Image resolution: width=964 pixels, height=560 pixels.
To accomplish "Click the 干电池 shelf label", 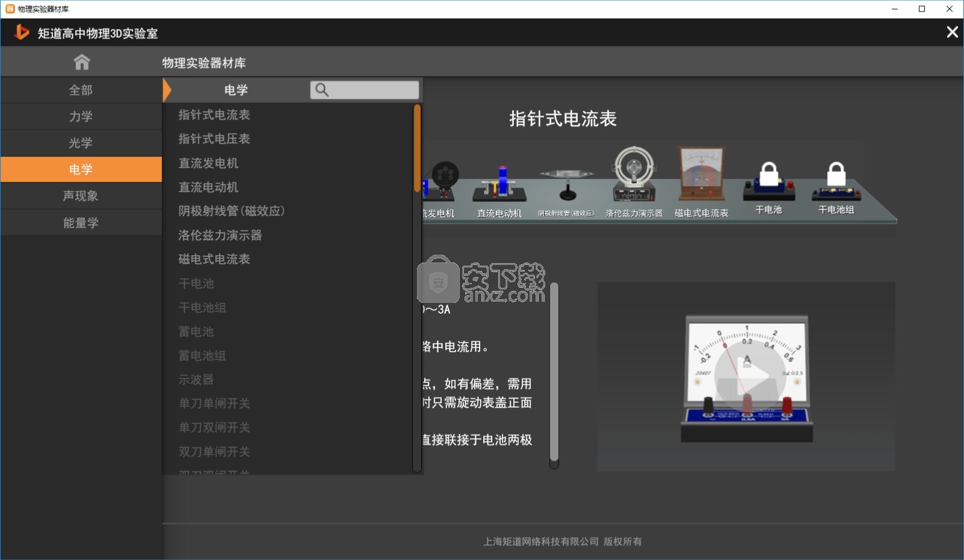I will 769,210.
